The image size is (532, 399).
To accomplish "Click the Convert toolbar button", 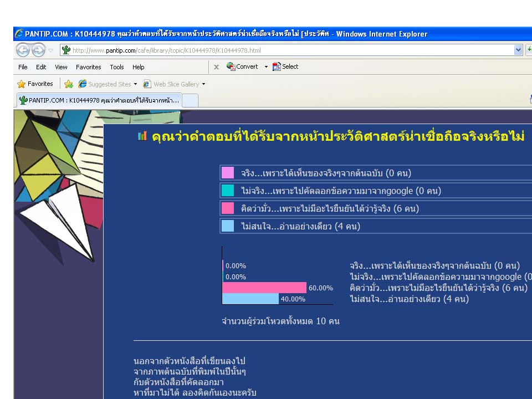I will point(242,66).
